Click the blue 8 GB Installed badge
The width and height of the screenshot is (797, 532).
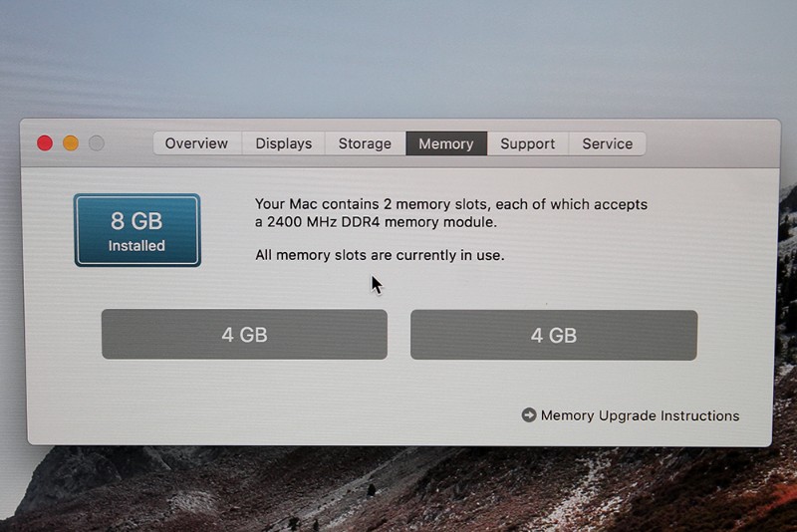point(137,230)
